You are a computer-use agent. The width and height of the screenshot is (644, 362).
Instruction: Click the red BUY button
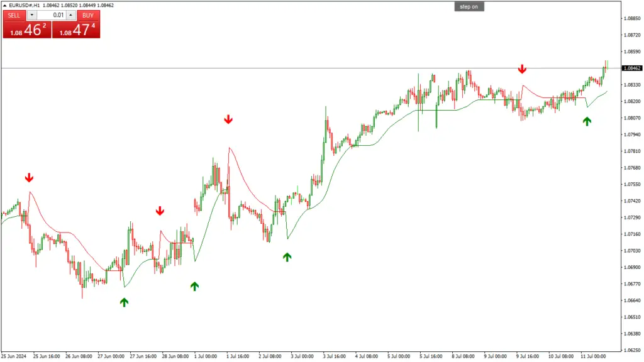(x=88, y=15)
